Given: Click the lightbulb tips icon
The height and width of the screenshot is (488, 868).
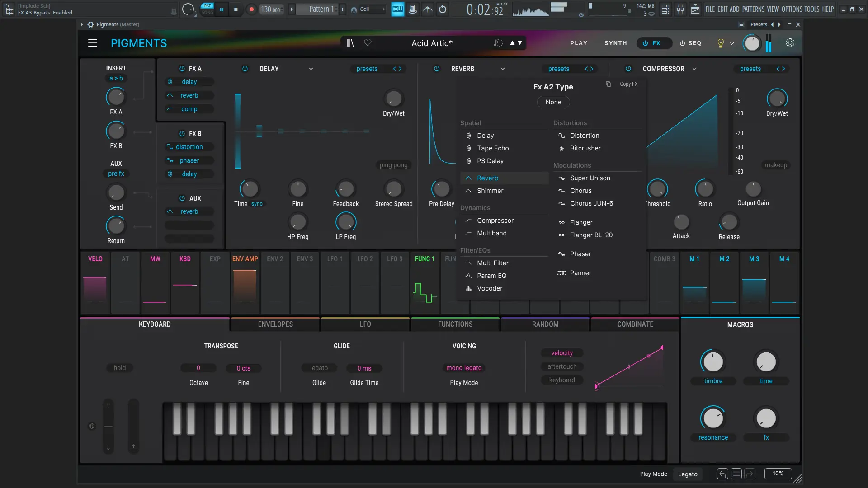Looking at the screenshot, I should coord(721,43).
